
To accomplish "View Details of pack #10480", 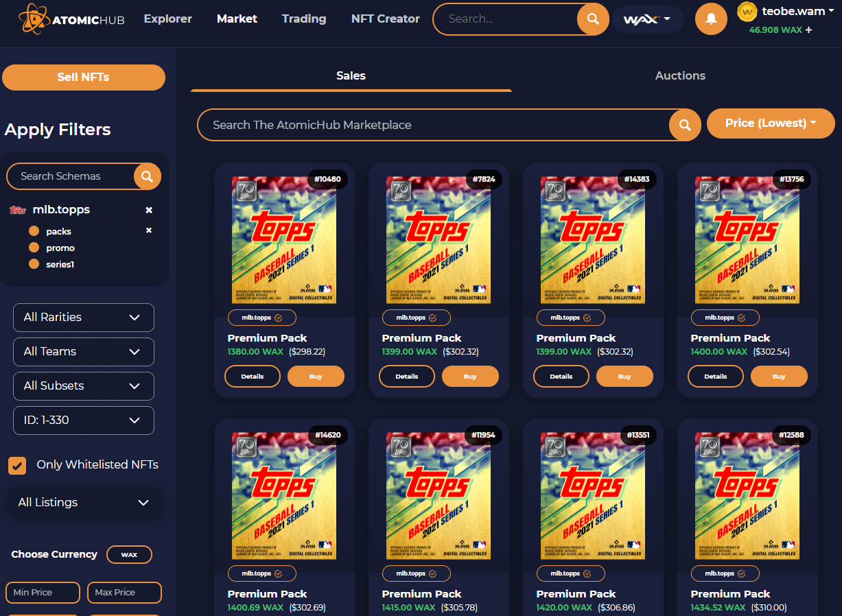I will coord(252,377).
